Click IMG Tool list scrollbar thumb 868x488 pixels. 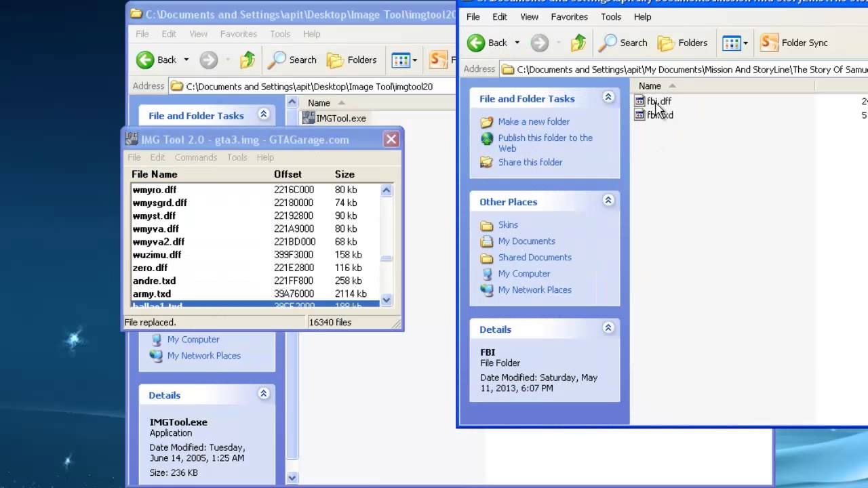(387, 258)
